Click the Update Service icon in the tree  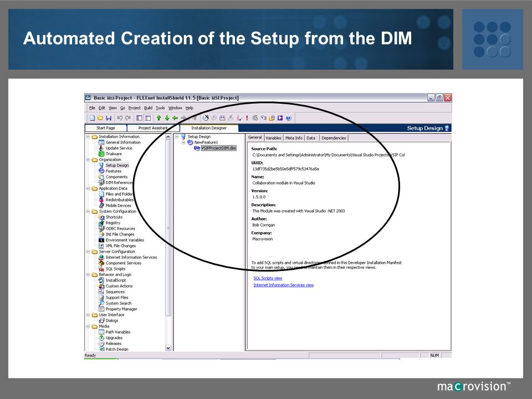click(101, 149)
